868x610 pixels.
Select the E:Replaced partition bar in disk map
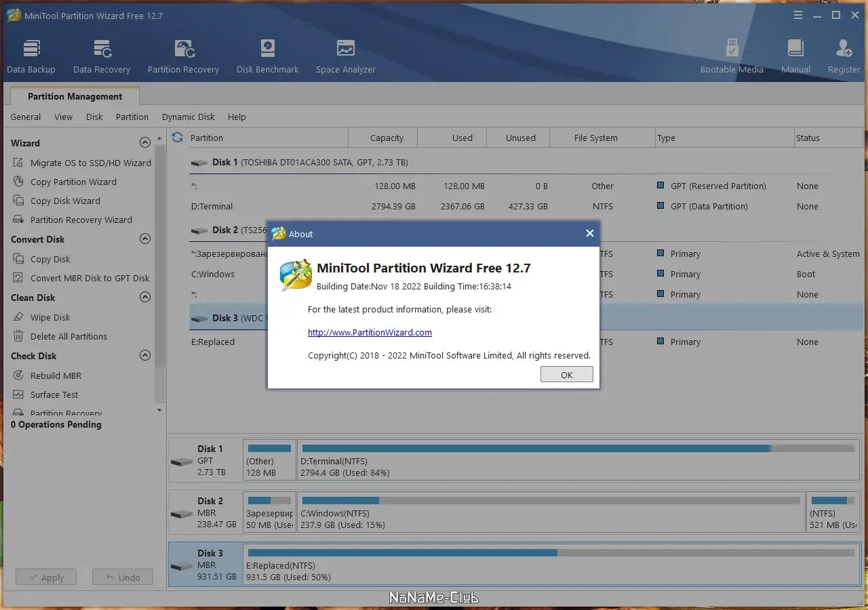[x=551, y=565]
